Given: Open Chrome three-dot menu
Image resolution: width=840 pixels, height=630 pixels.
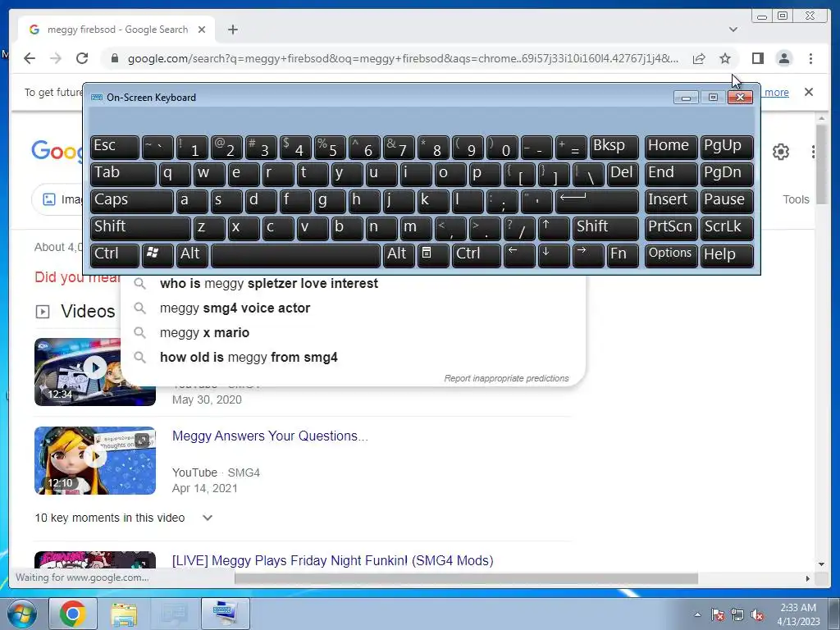Looking at the screenshot, I should (x=810, y=58).
